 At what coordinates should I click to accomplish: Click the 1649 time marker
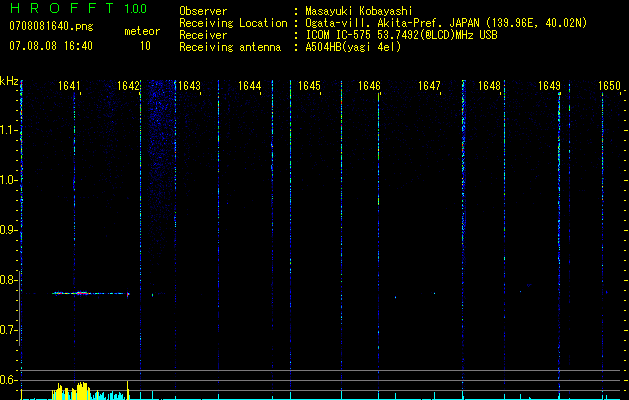(549, 86)
